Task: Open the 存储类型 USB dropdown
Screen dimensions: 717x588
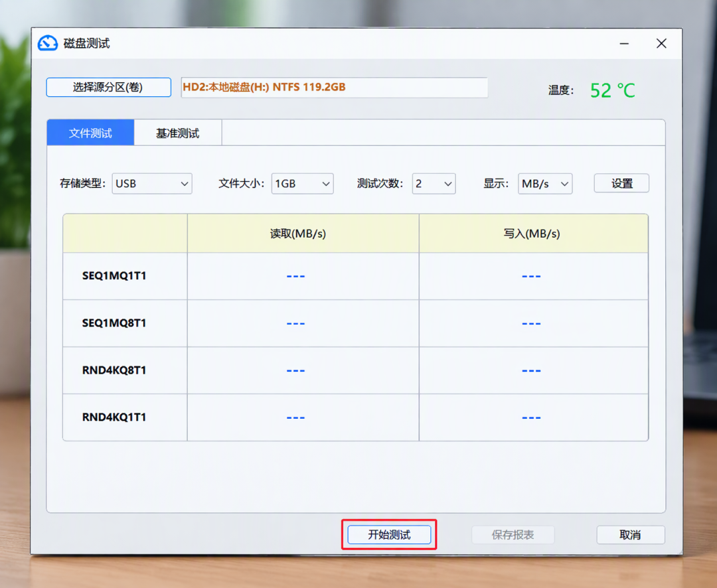Action: [152, 184]
